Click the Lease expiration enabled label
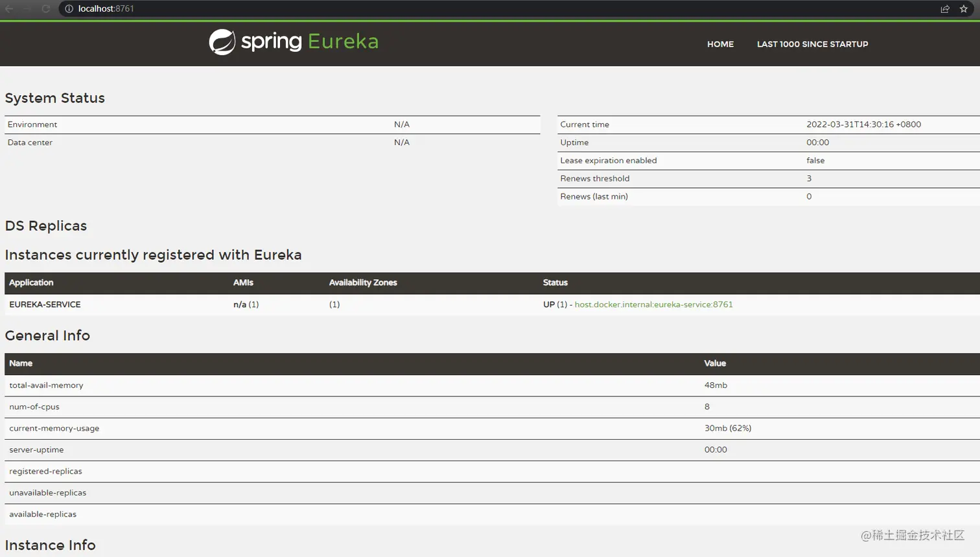The image size is (980, 557). [x=609, y=161]
